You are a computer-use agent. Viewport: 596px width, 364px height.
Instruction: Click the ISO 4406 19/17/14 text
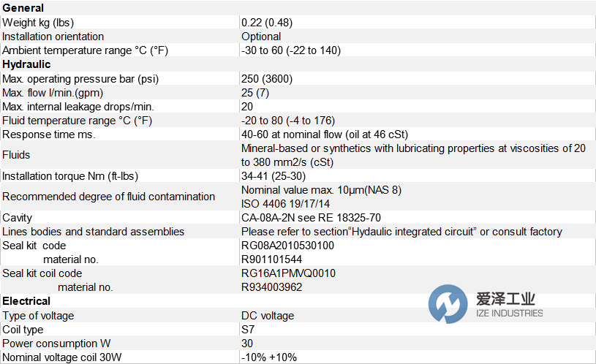[x=286, y=203]
